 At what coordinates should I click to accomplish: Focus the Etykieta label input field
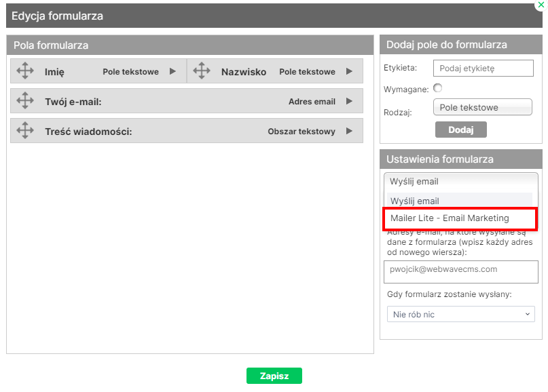(x=483, y=68)
